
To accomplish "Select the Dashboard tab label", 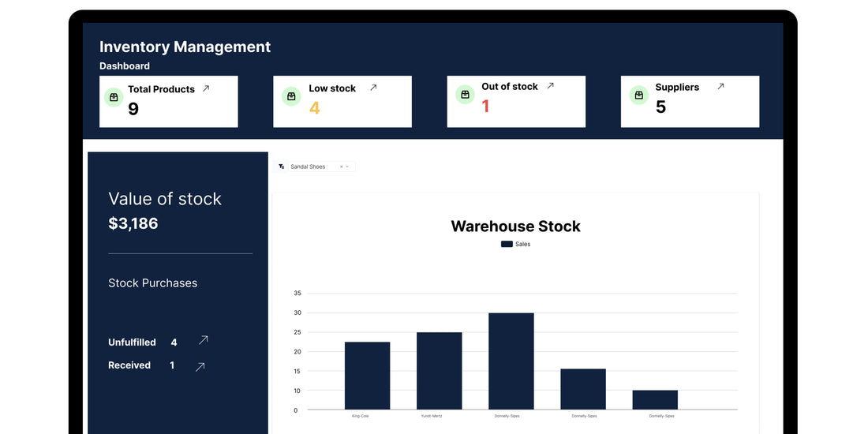I will pos(124,66).
